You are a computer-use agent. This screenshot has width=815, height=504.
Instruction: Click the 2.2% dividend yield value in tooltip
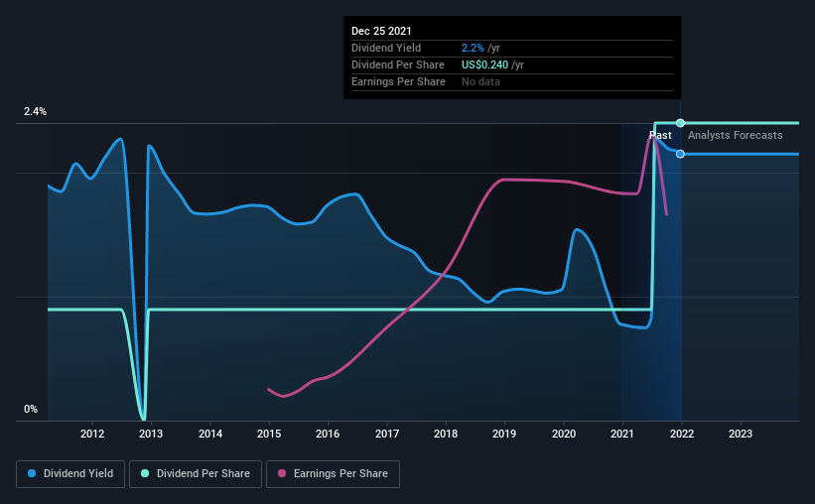tap(473, 48)
